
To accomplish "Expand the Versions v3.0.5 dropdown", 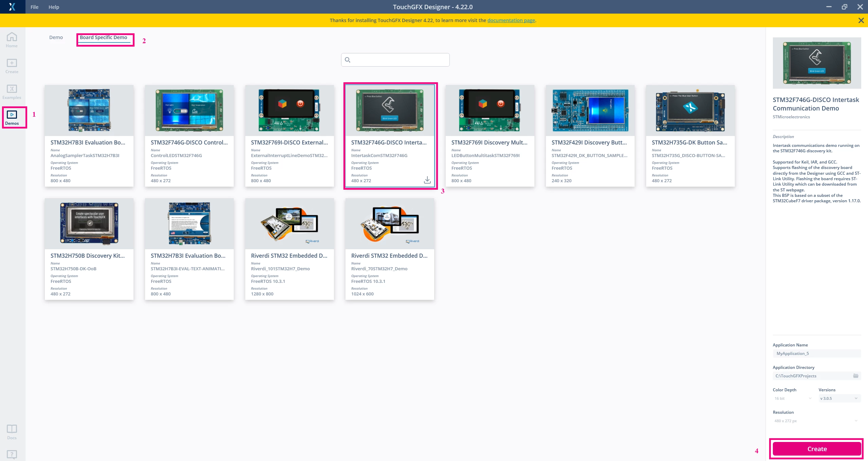I will pyautogui.click(x=839, y=398).
